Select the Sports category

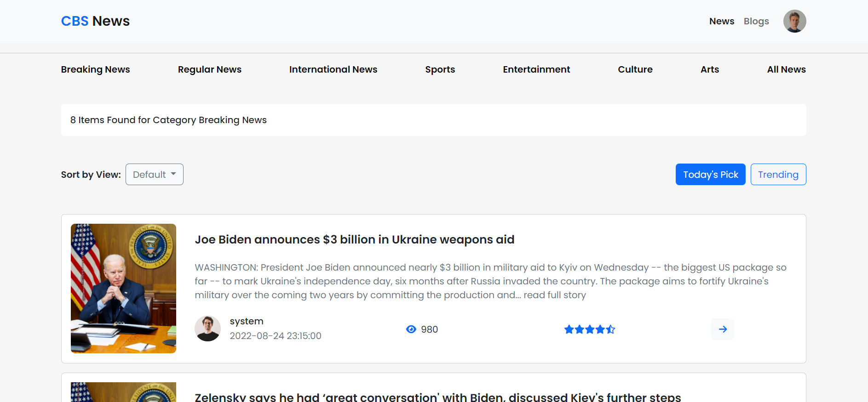point(440,69)
